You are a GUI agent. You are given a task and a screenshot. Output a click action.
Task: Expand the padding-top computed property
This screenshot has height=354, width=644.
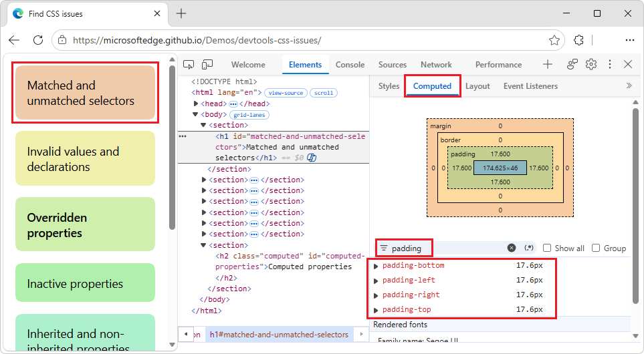pyautogui.click(x=376, y=310)
